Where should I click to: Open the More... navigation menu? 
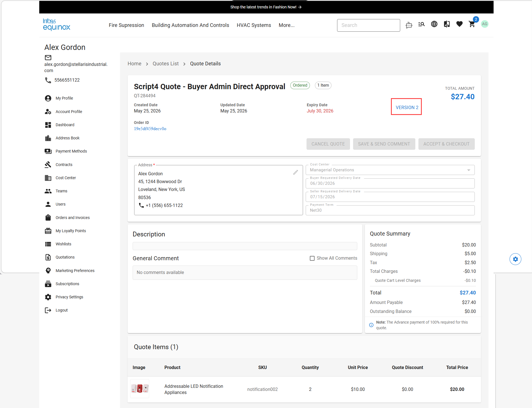286,25
